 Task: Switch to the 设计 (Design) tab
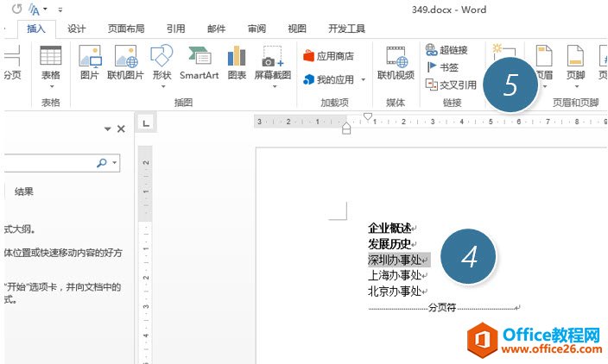[77, 28]
